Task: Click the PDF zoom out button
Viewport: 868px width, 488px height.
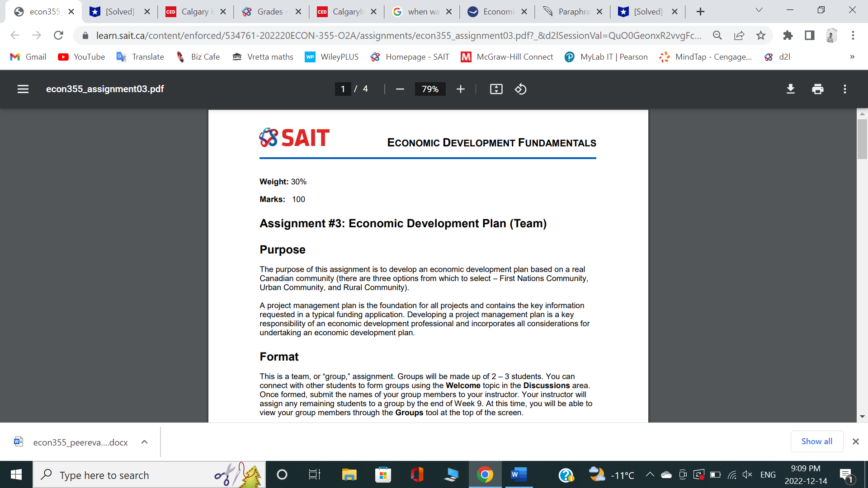Action: point(400,89)
